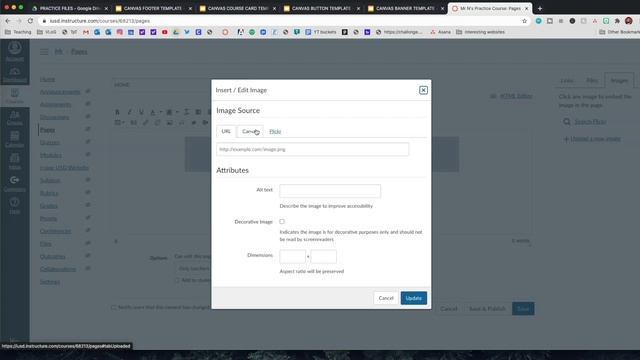
Task: Click Upload a new image link
Action: 595,139
